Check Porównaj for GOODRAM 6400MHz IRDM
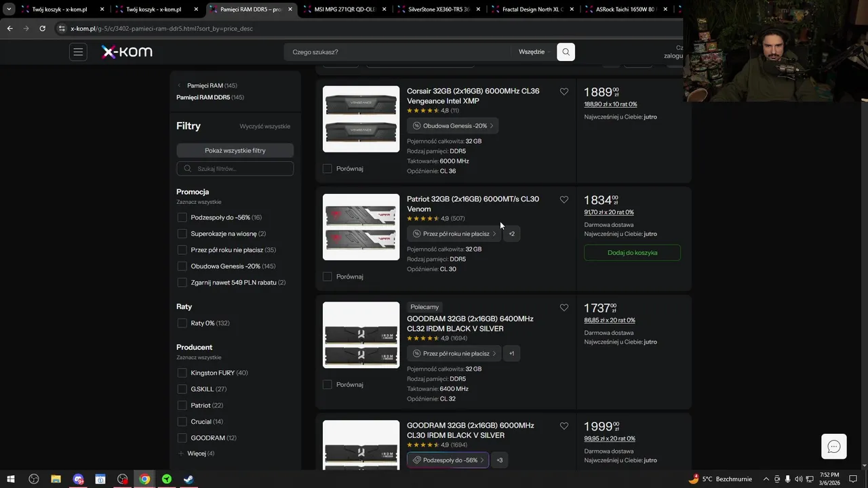Screen dimensions: 868x488 pyautogui.click(x=327, y=384)
